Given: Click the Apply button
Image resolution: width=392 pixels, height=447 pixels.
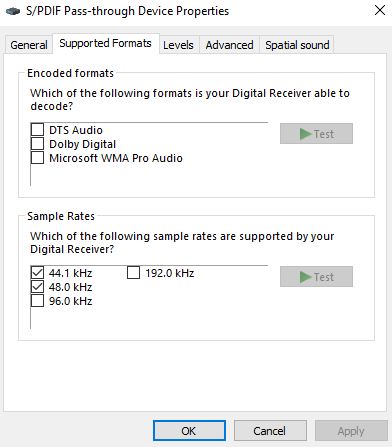Looking at the screenshot, I should click(351, 431).
